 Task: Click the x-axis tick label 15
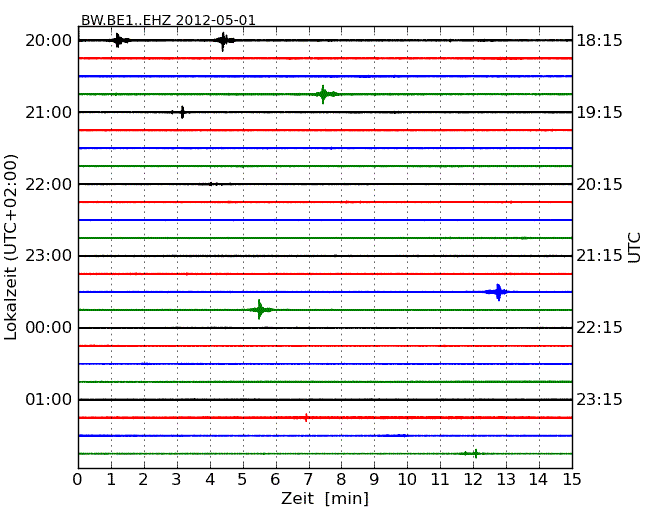(x=572, y=480)
